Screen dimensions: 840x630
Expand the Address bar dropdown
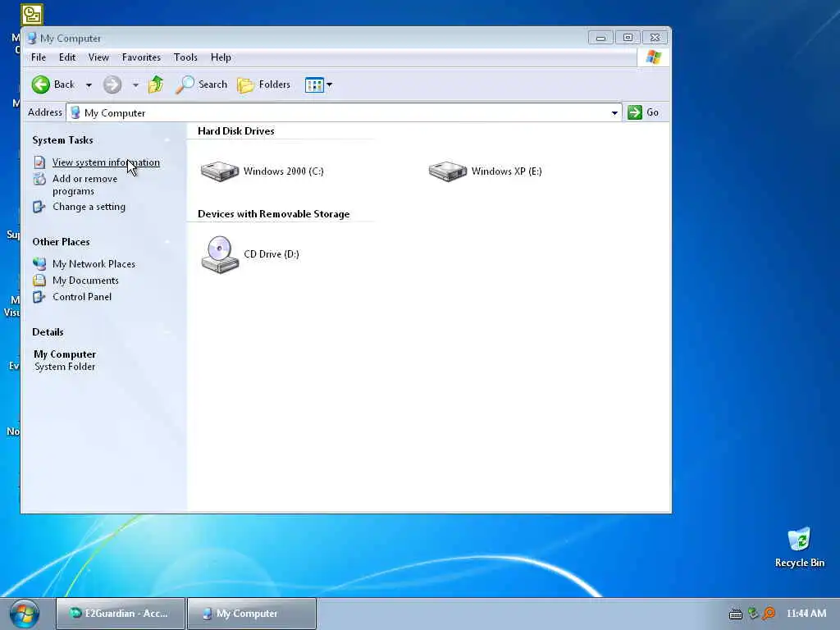coord(614,112)
